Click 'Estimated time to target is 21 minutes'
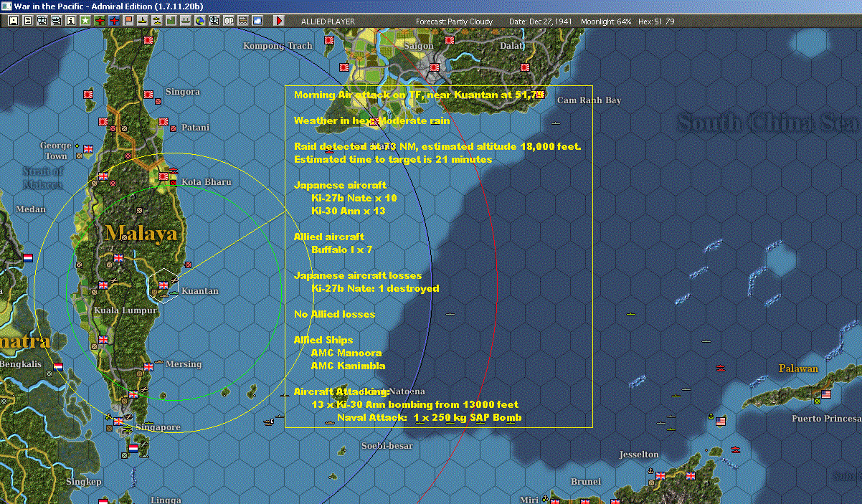This screenshot has height=504, width=862. tap(393, 159)
